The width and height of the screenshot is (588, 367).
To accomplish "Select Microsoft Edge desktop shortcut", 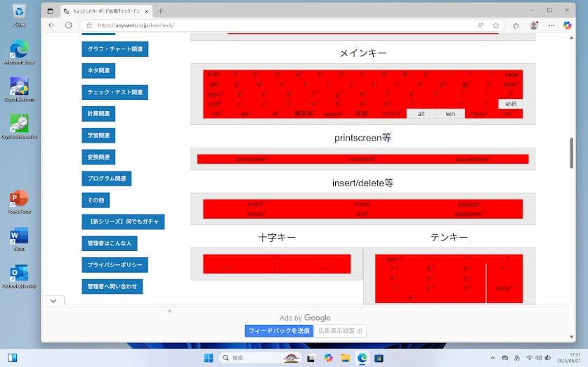I will [x=19, y=53].
